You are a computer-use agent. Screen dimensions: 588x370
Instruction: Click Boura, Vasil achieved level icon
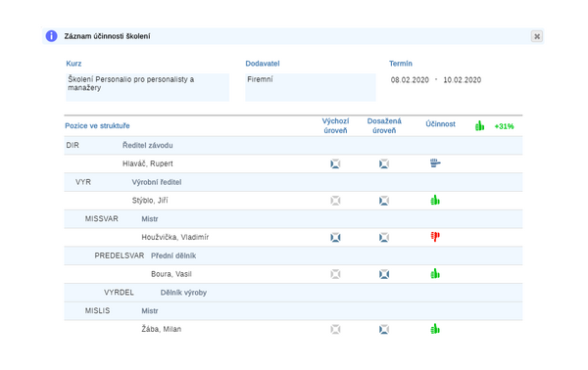(x=383, y=274)
